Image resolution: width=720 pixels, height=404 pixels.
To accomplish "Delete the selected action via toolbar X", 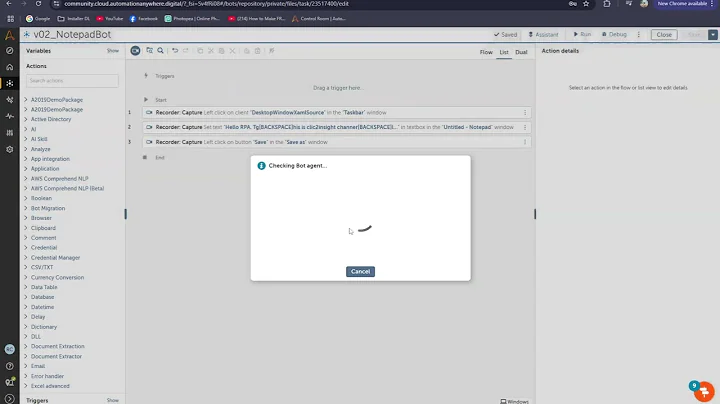I will pyautogui.click(x=232, y=51).
